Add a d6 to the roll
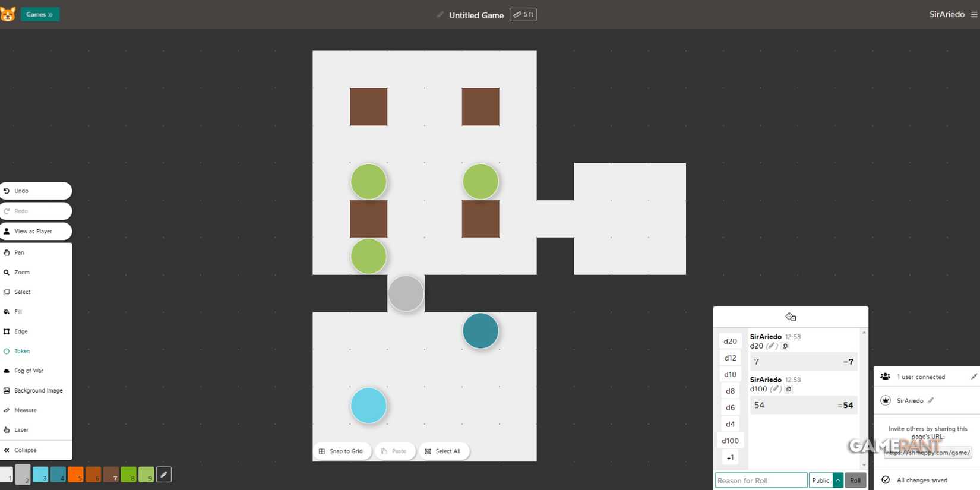Screen dimensions: 980x490 (x=730, y=407)
